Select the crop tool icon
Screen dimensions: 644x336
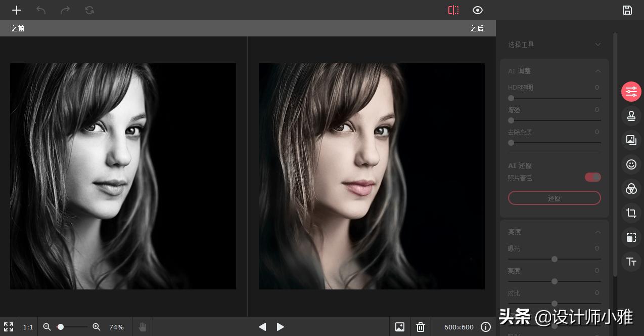click(631, 213)
